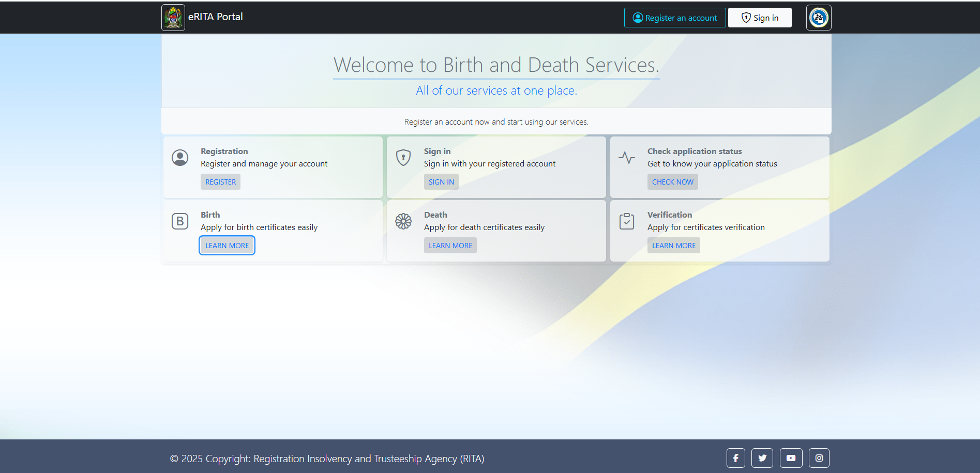Click the 2025 Copyright RITA footer text
980x473 pixels.
coord(327,459)
